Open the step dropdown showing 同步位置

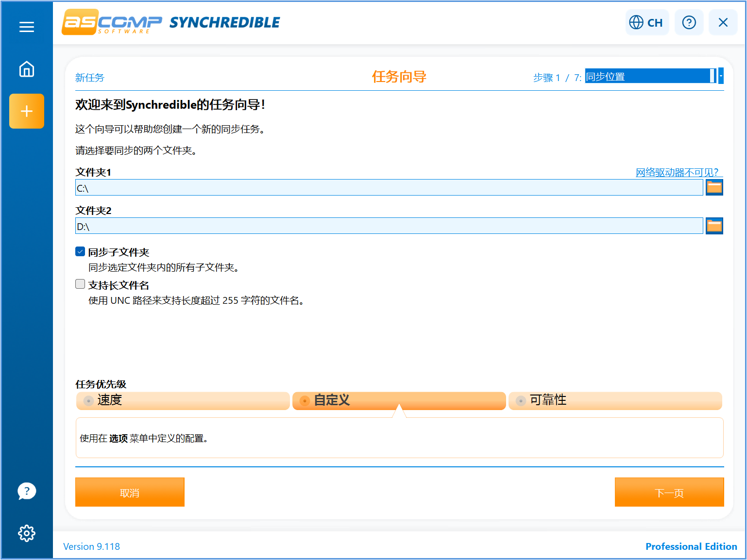(650, 76)
